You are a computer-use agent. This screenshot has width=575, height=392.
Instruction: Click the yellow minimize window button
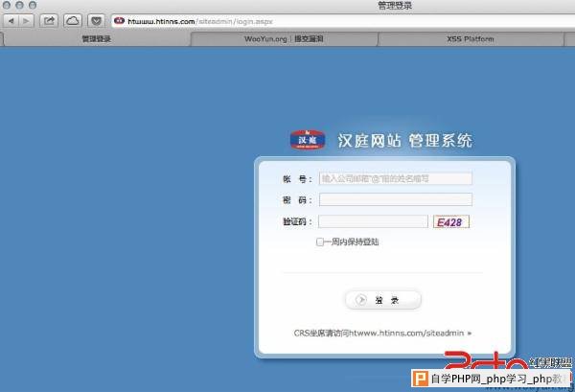[19, 5]
